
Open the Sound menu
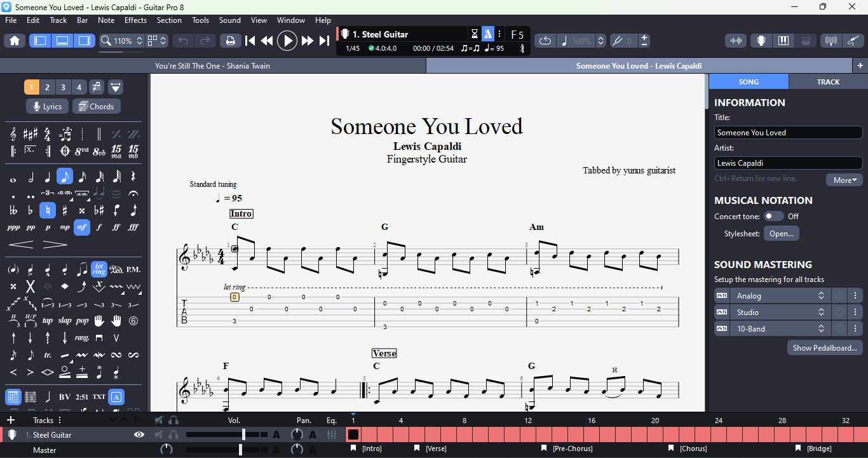tap(229, 20)
